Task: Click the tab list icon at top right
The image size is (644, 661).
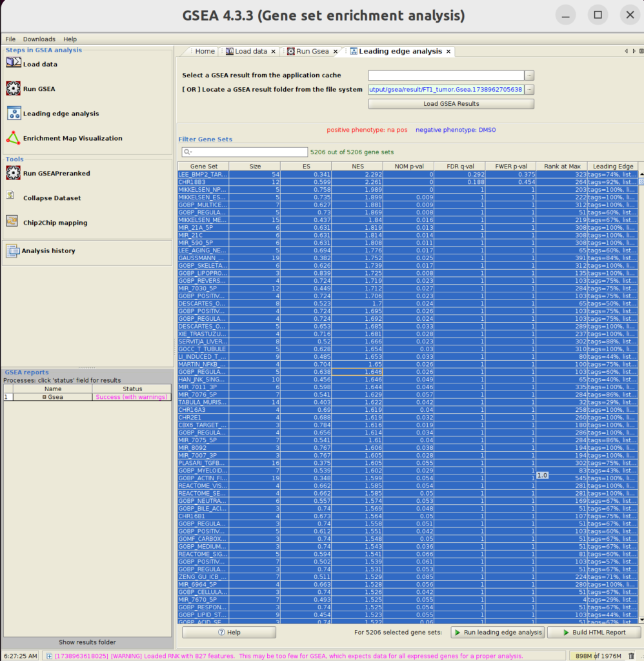Action: [641, 51]
